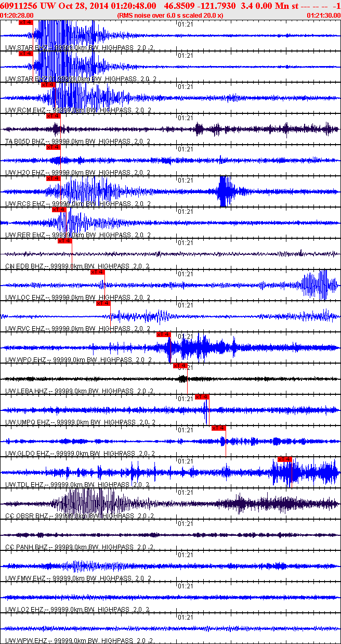Click the pick flag on the UW.RER trace

coord(59,210)
